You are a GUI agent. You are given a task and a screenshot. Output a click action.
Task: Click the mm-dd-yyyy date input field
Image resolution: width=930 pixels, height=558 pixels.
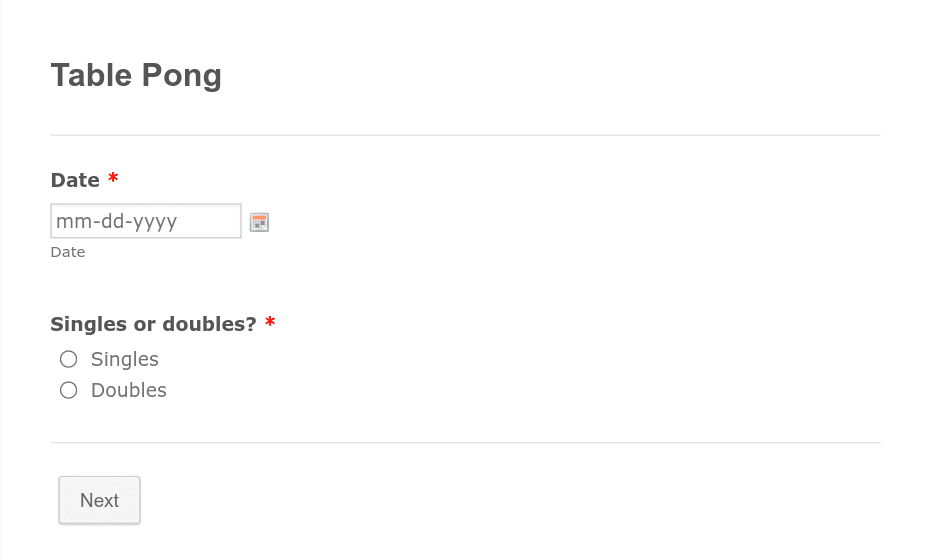tap(146, 221)
